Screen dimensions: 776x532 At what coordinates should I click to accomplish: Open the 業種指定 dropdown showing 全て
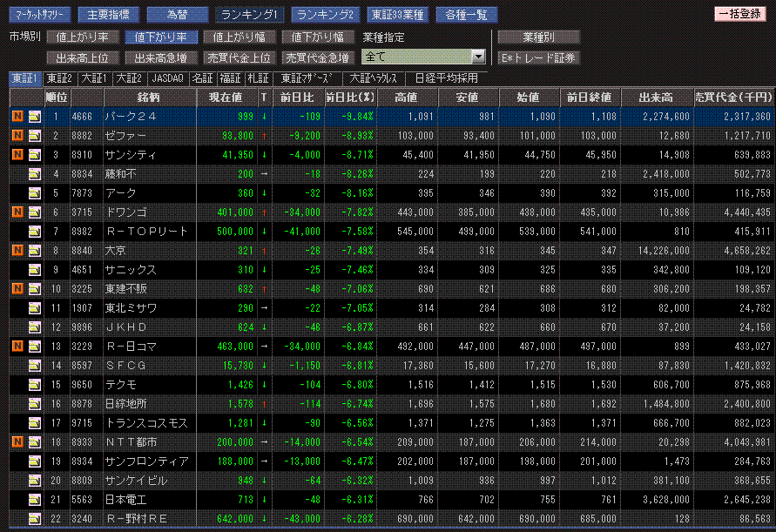coord(423,57)
